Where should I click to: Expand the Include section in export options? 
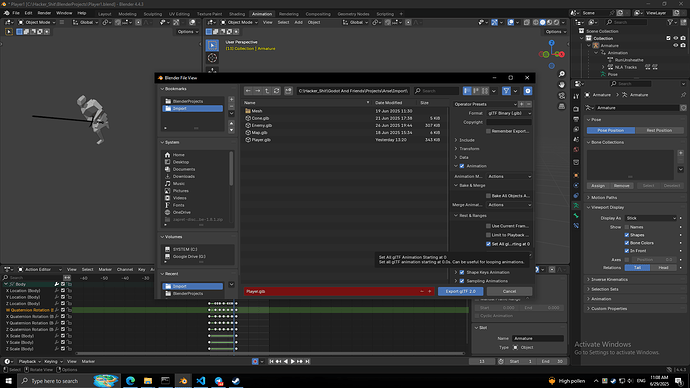coord(466,140)
